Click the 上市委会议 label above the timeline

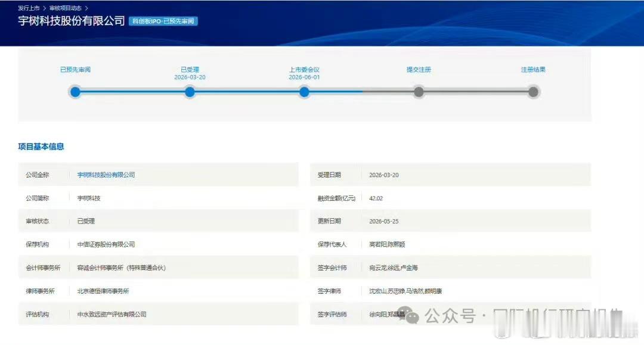click(304, 69)
